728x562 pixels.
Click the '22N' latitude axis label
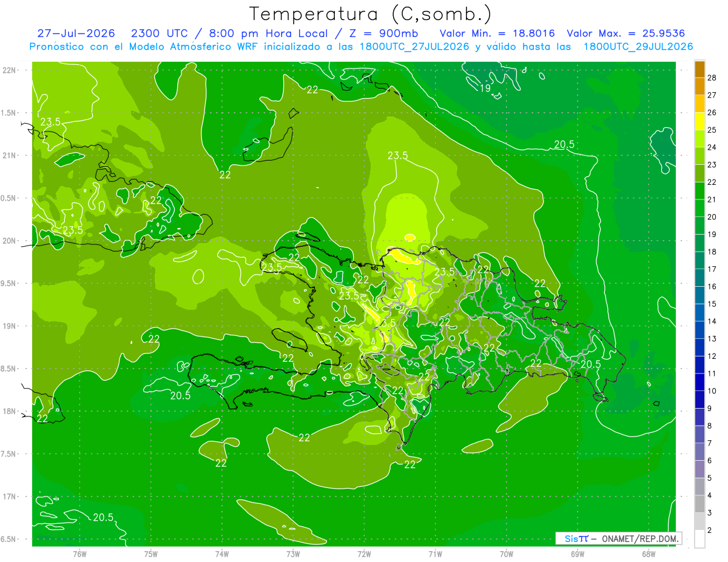[10, 70]
